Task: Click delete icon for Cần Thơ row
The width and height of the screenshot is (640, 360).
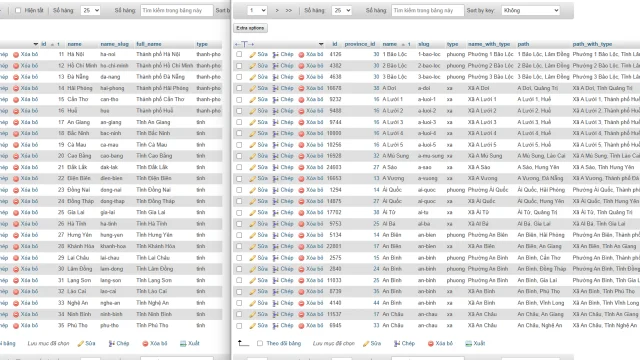Action: pyautogui.click(x=16, y=100)
